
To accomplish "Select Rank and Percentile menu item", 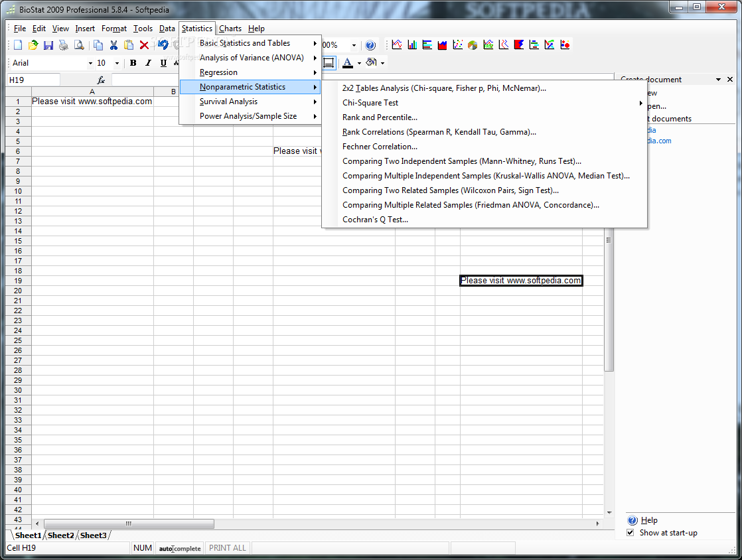I will point(484,117).
